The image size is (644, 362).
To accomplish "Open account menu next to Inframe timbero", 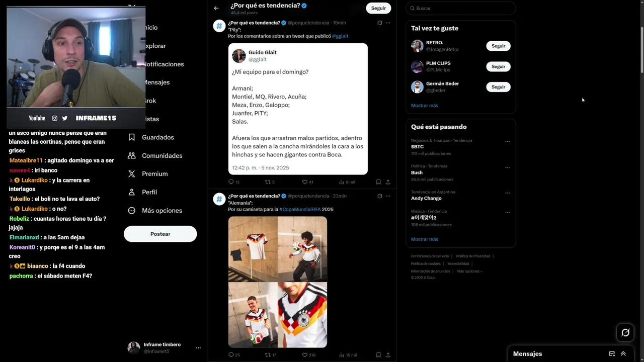I will [x=198, y=348].
